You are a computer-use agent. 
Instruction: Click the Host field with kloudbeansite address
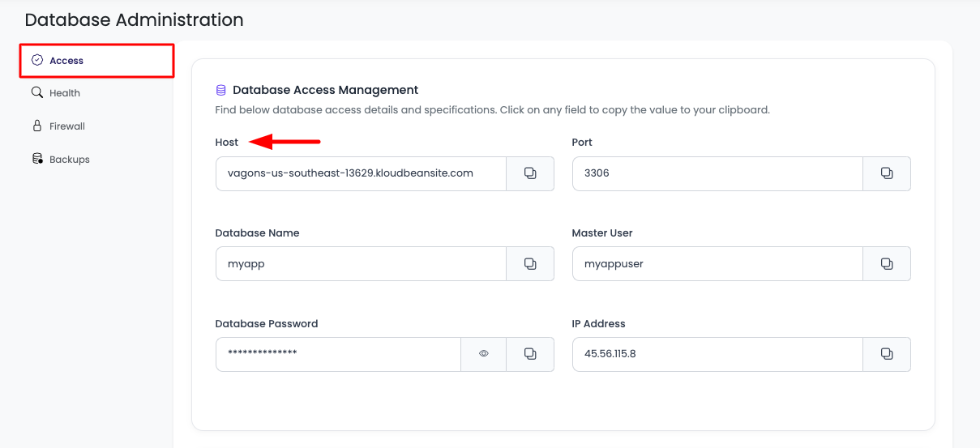point(362,173)
